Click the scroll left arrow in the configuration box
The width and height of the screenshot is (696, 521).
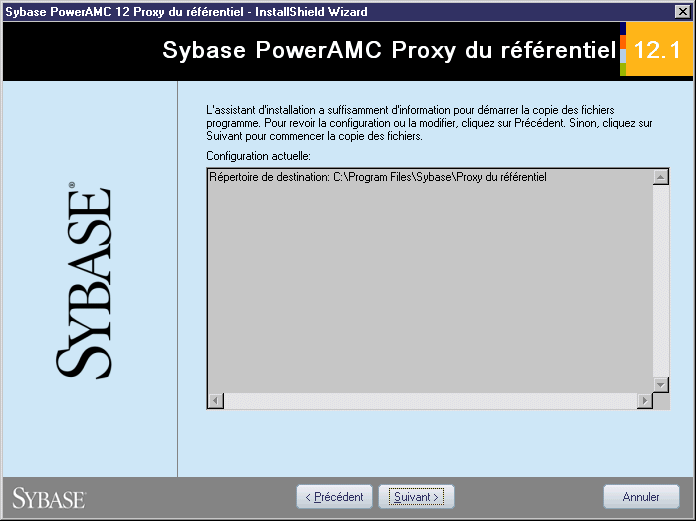tap(216, 401)
